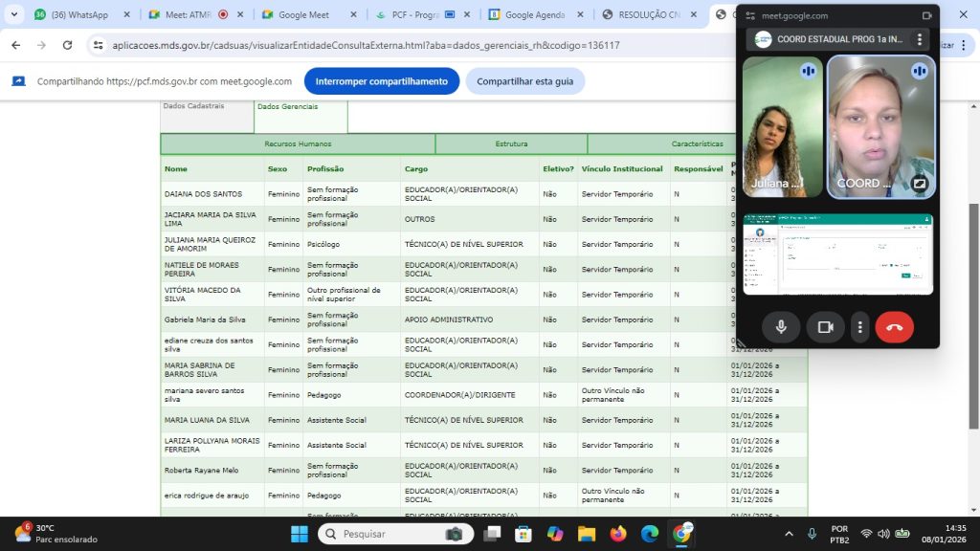Open more options beside the camera button
Image resolution: width=980 pixels, height=551 pixels.
(x=860, y=327)
